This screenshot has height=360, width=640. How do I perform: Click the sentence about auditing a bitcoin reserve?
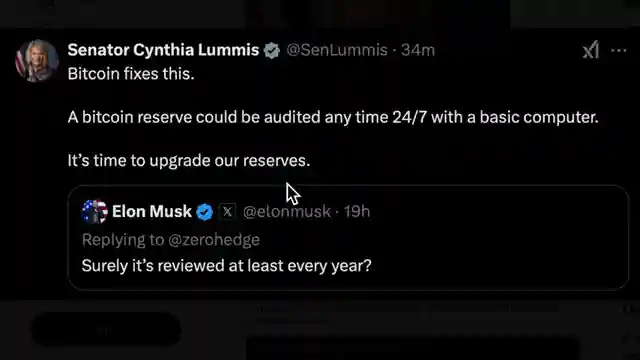[x=333, y=117]
